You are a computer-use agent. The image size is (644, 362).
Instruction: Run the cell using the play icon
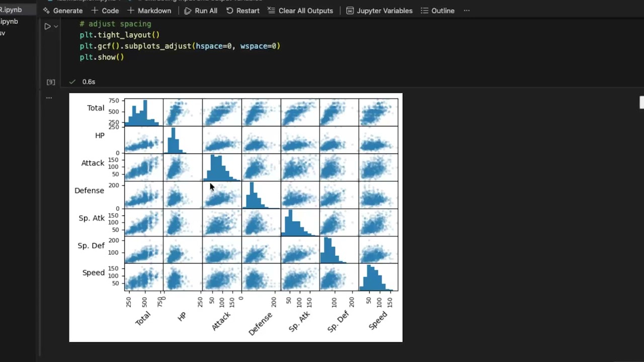pos(47,26)
